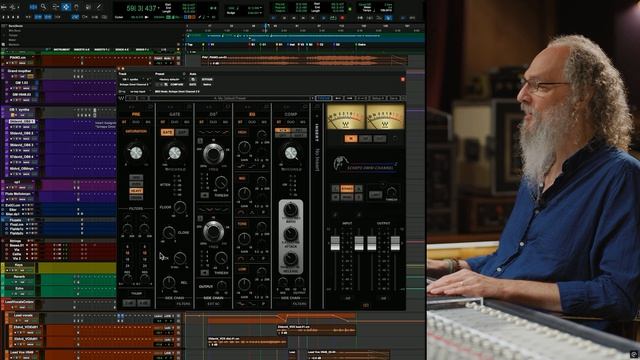
Task: Click the Bars|Beats ruler label
Action: 16,26
